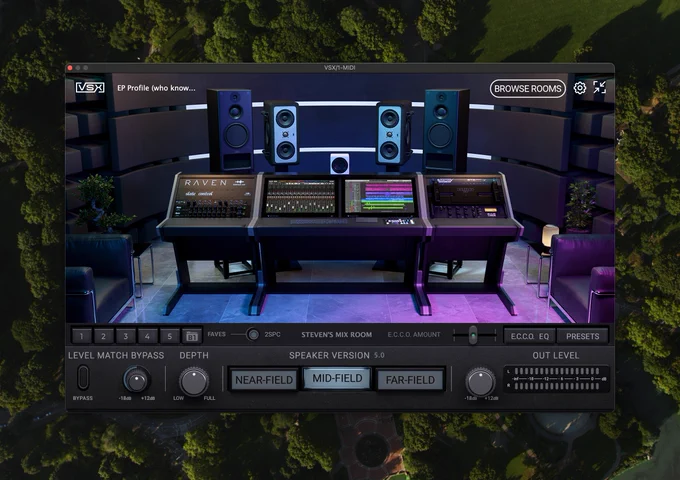Click the Out Level knob
Screen dimensions: 680x480
pos(480,382)
